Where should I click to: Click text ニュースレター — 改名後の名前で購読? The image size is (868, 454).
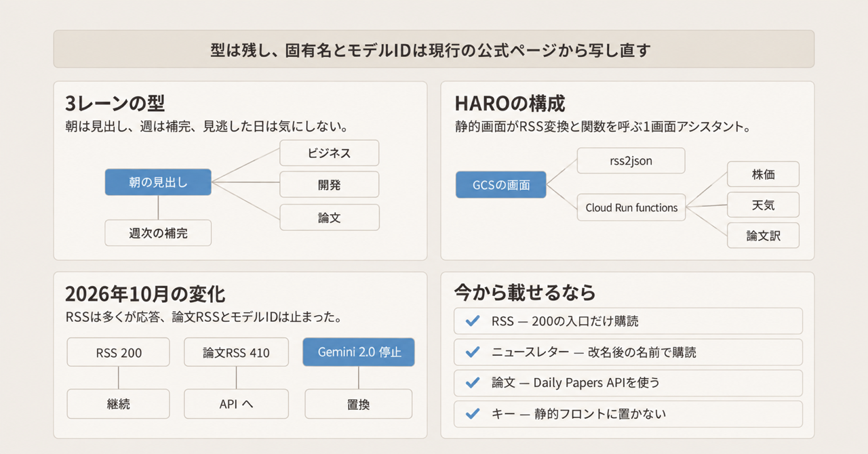pyautogui.click(x=593, y=352)
